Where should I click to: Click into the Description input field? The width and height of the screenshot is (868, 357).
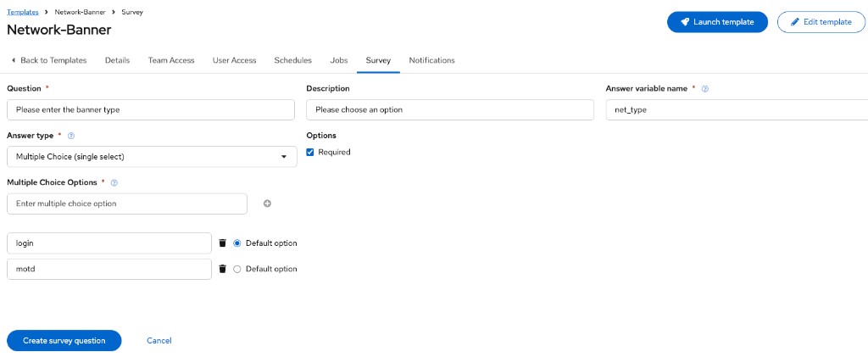[x=450, y=109]
